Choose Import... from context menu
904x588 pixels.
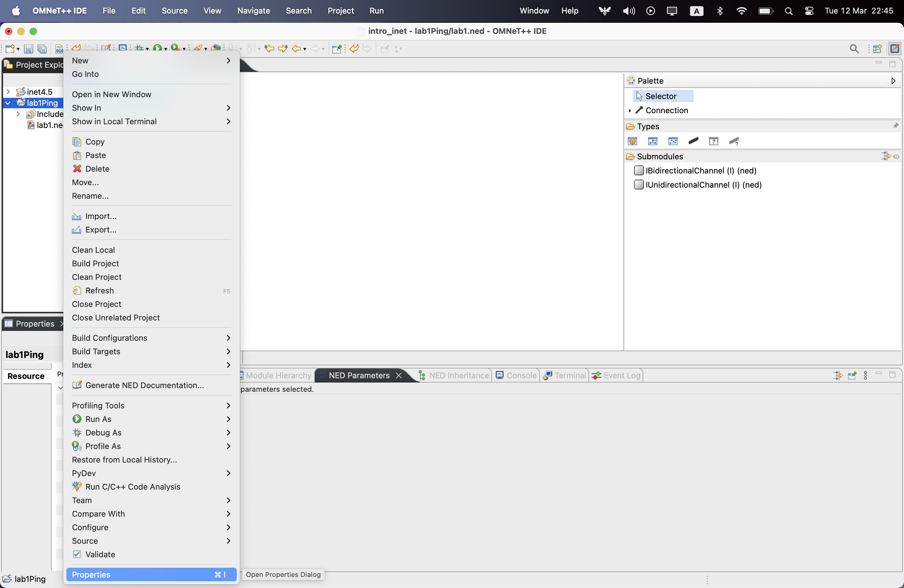(x=151, y=216)
